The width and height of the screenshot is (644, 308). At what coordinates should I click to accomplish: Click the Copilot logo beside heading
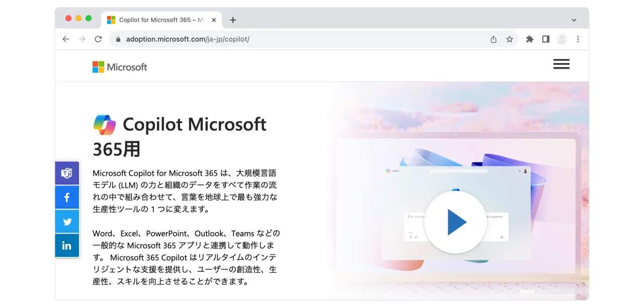(105, 125)
